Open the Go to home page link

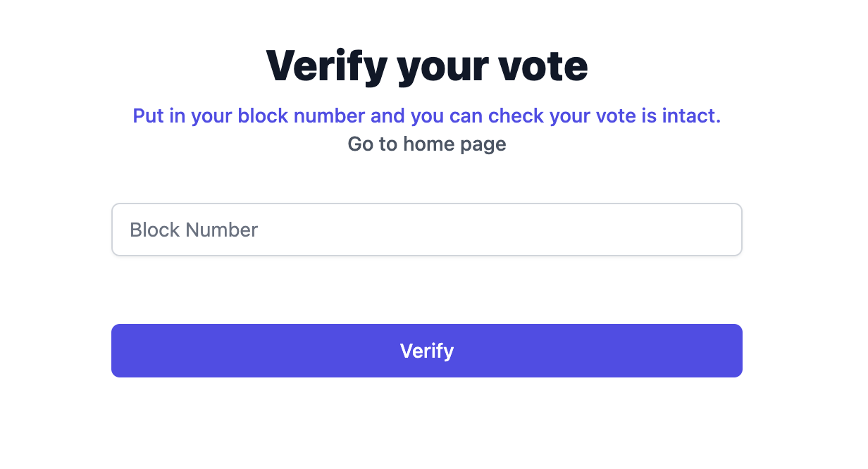426,144
